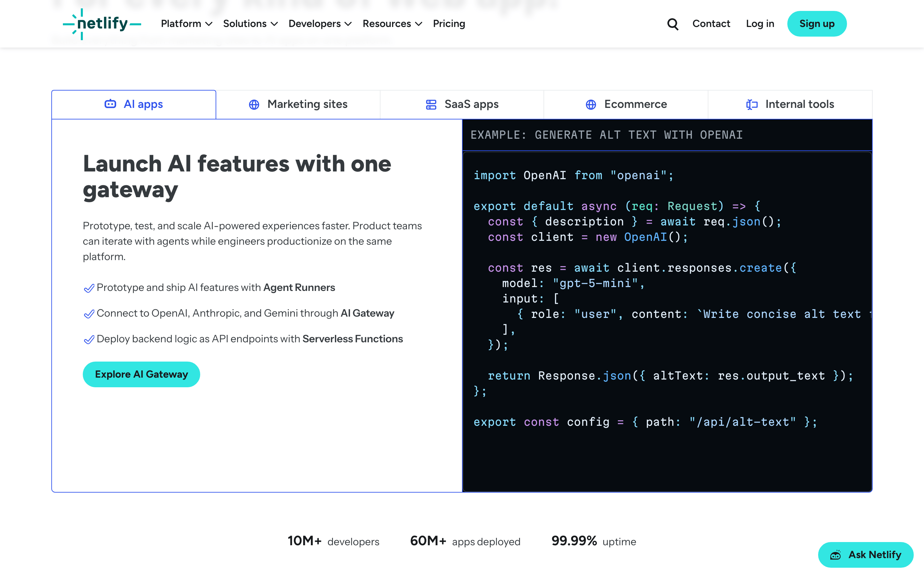Viewport: 924px width, 578px height.
Task: Open the Developers dropdown
Action: 320,24
